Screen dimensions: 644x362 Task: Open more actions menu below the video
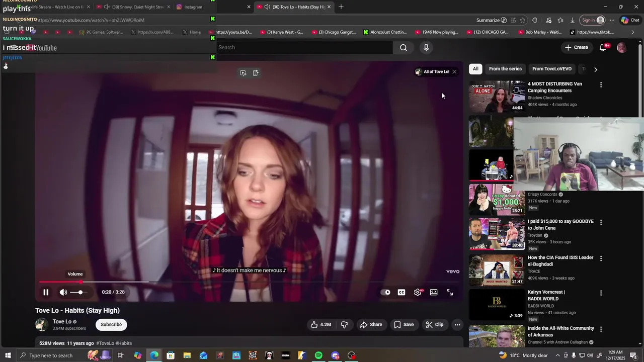[x=457, y=325]
